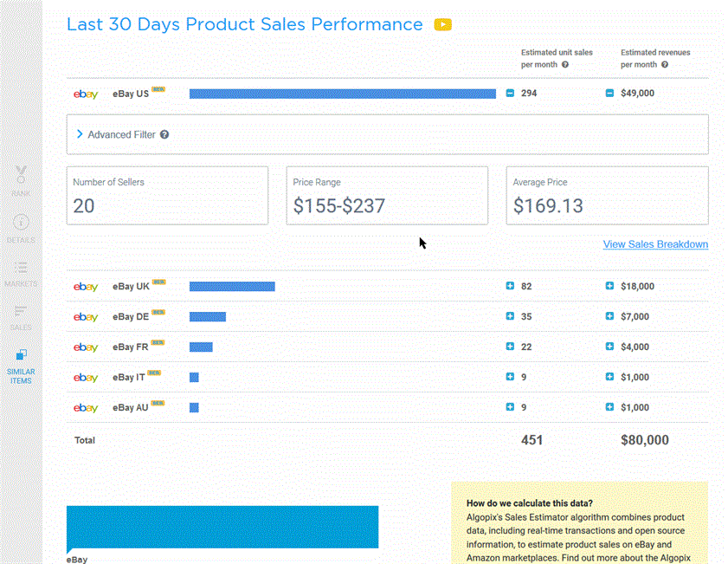
Task: Go to Rank section in sidebar
Action: [21, 181]
